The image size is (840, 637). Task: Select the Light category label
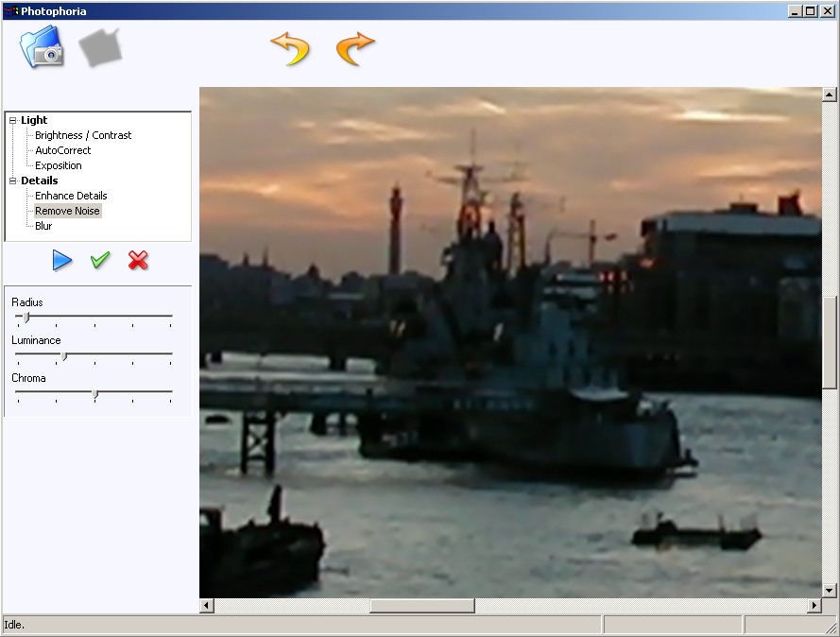coord(34,120)
